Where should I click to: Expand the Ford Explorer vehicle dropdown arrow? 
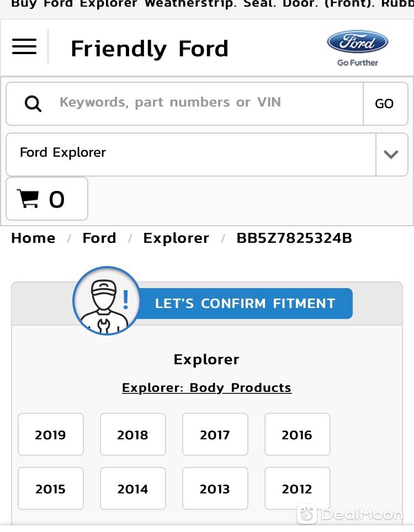click(391, 155)
